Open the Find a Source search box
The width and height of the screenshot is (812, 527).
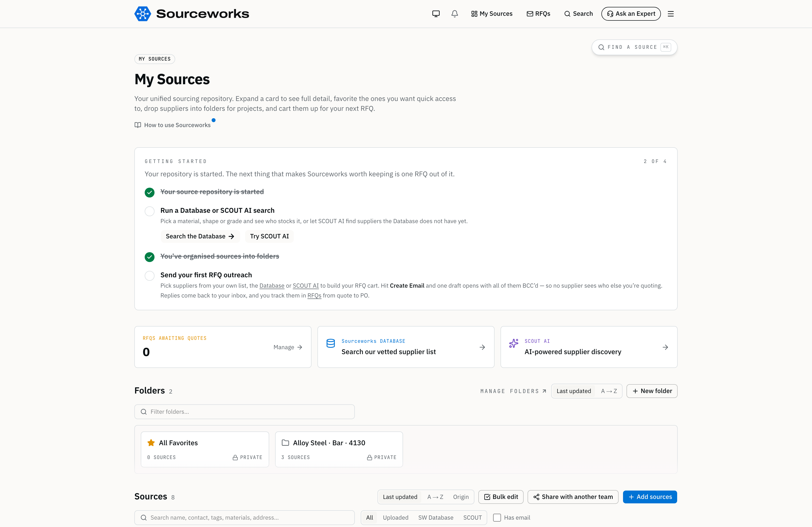coord(634,47)
